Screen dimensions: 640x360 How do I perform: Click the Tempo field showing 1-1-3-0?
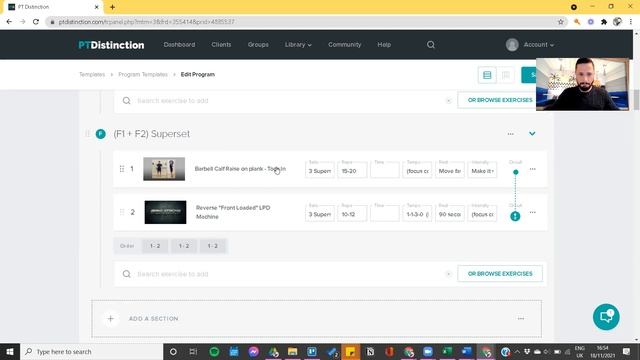[417, 213]
